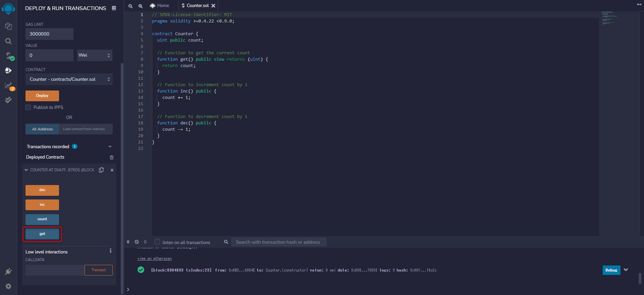The height and width of the screenshot is (295, 644).
Task: Click the orange Deploy button
Action: point(42,96)
